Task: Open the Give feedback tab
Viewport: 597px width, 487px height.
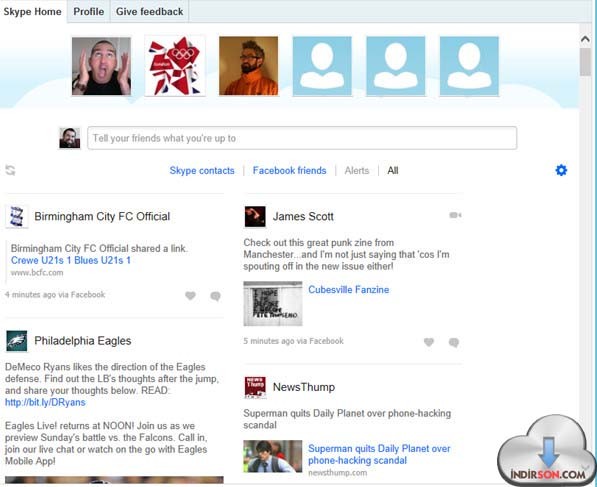Action: 150,11
